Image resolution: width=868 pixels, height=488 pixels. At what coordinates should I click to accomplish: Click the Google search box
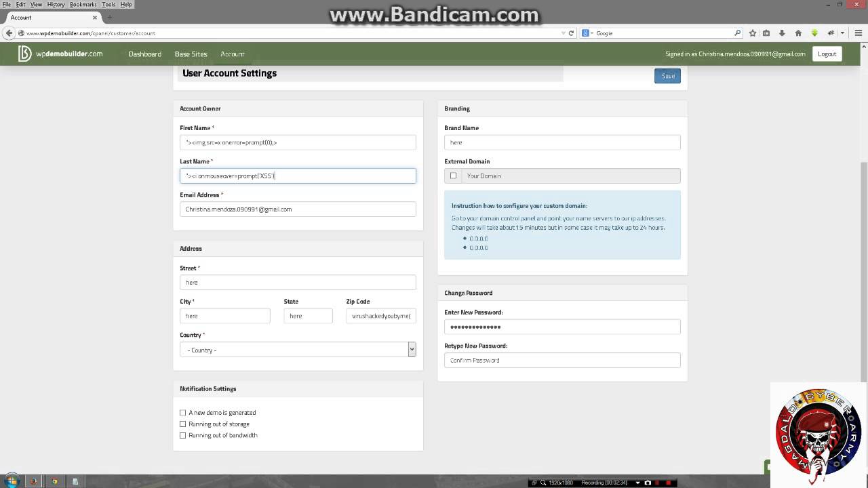click(663, 33)
